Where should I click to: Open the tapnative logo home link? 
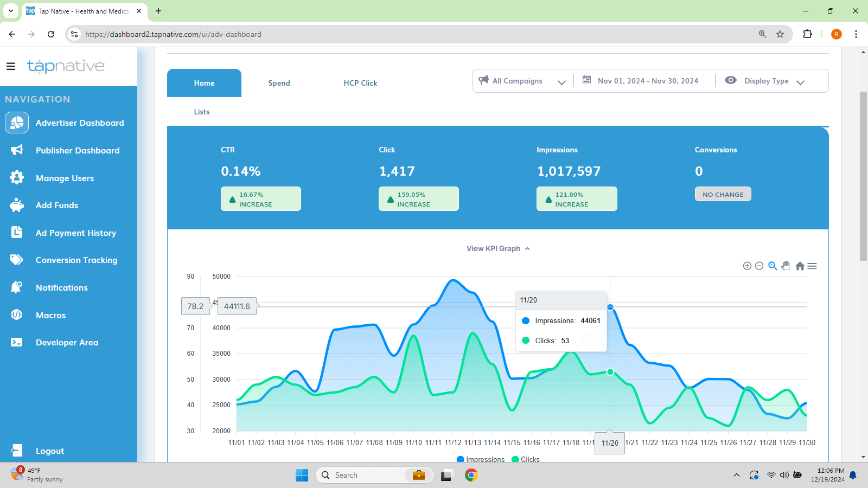coord(66,66)
